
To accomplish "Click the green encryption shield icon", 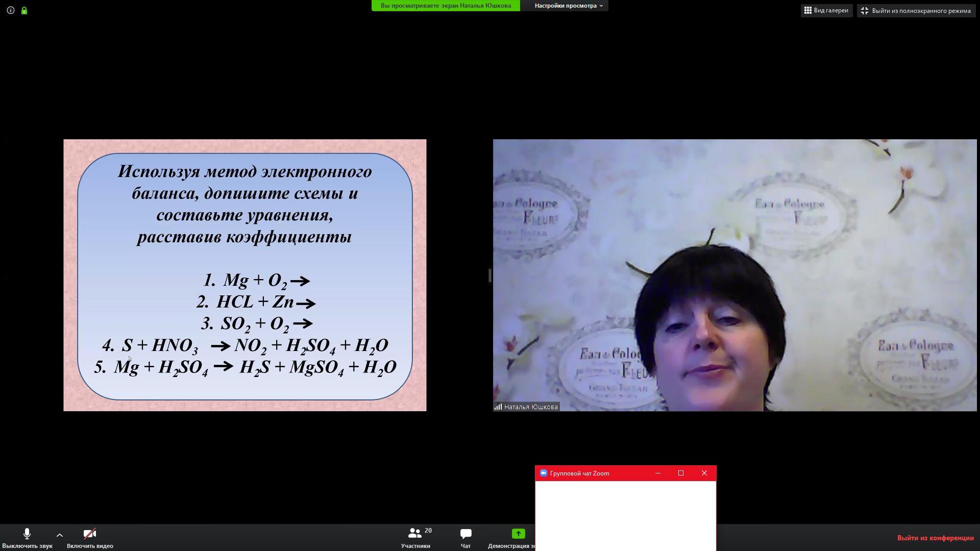I will pyautogui.click(x=24, y=10).
